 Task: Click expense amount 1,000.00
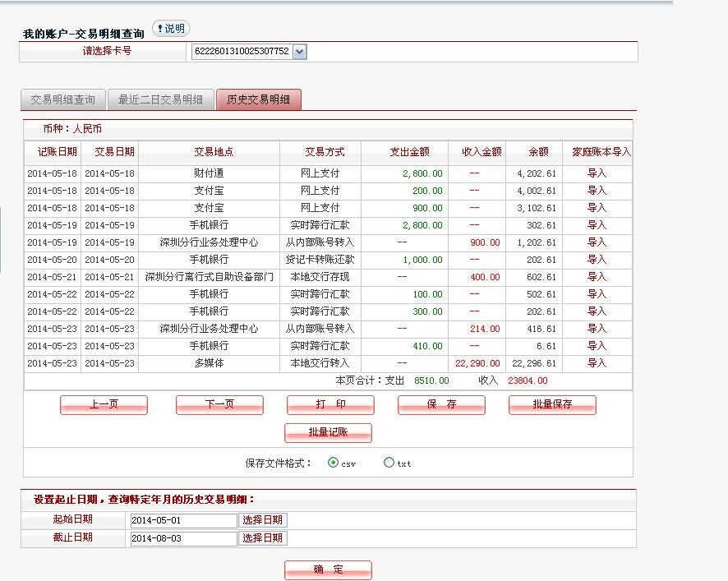click(x=422, y=260)
